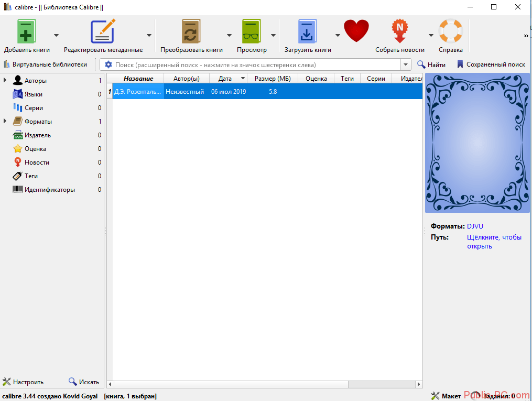
Task: Open the Fetch news icon
Action: pyautogui.click(x=400, y=32)
